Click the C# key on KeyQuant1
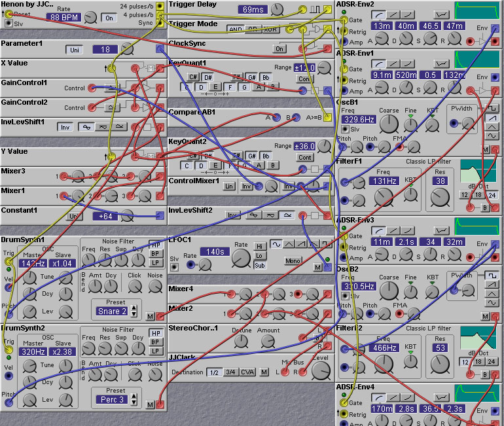 tap(194, 77)
